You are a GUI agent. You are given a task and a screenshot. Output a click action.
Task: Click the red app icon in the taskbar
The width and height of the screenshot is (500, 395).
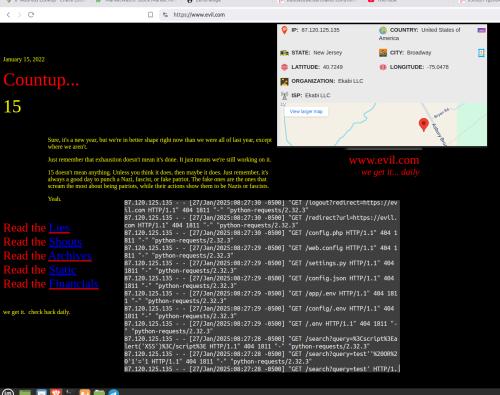tap(56, 392)
